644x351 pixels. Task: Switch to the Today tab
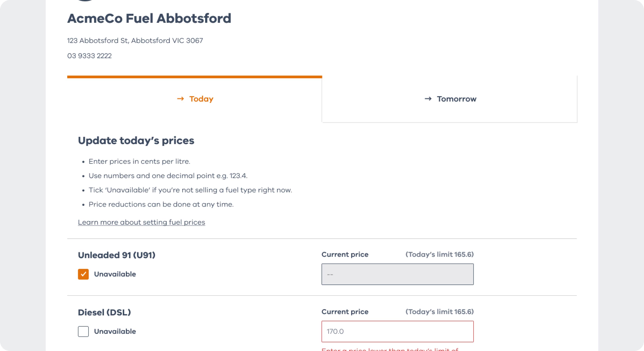[201, 99]
